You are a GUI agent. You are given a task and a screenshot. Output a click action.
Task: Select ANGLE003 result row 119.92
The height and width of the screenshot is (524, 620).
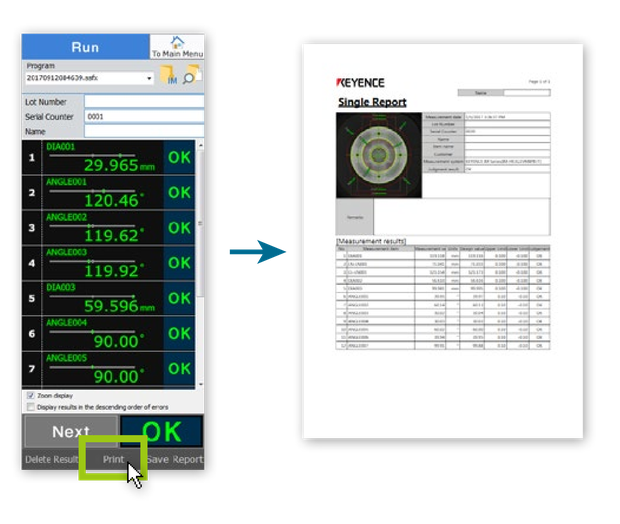[x=108, y=263]
